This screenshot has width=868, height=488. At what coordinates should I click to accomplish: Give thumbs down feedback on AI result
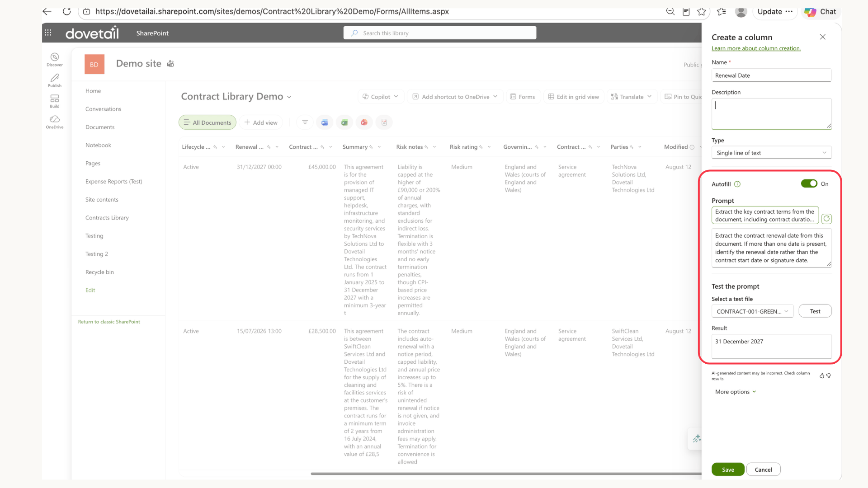click(x=829, y=375)
